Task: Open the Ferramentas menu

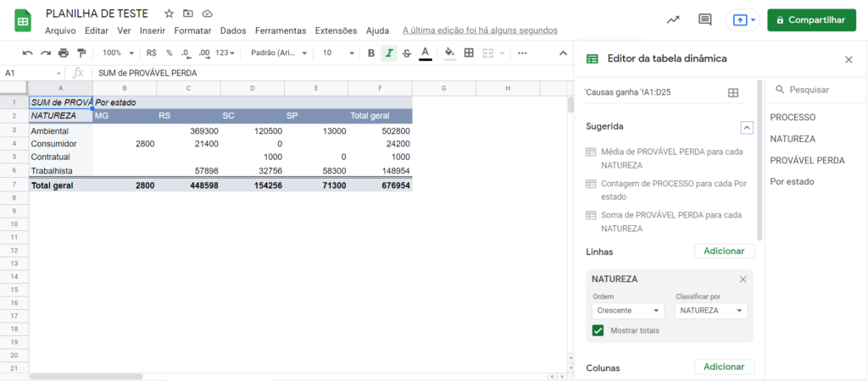Action: pos(281,30)
